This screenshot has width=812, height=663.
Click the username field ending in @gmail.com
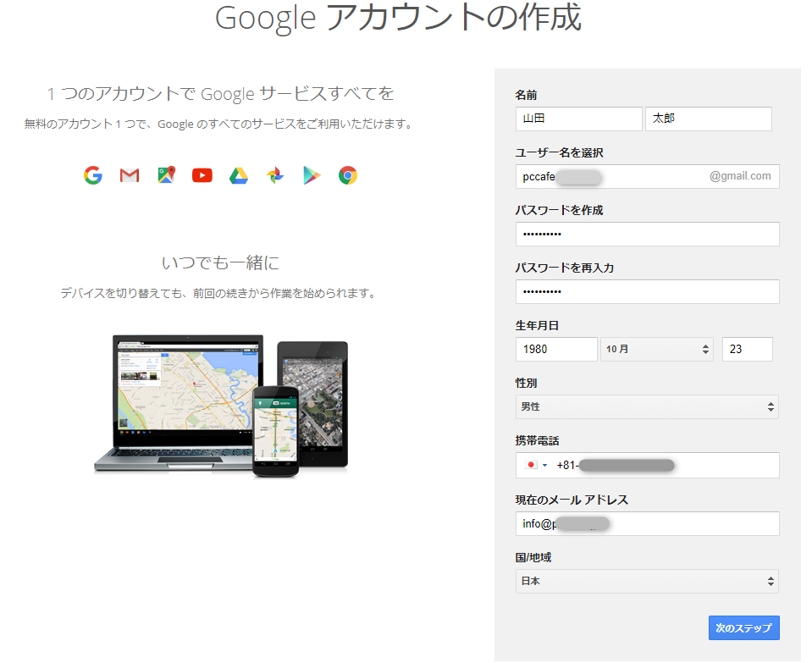click(x=648, y=177)
